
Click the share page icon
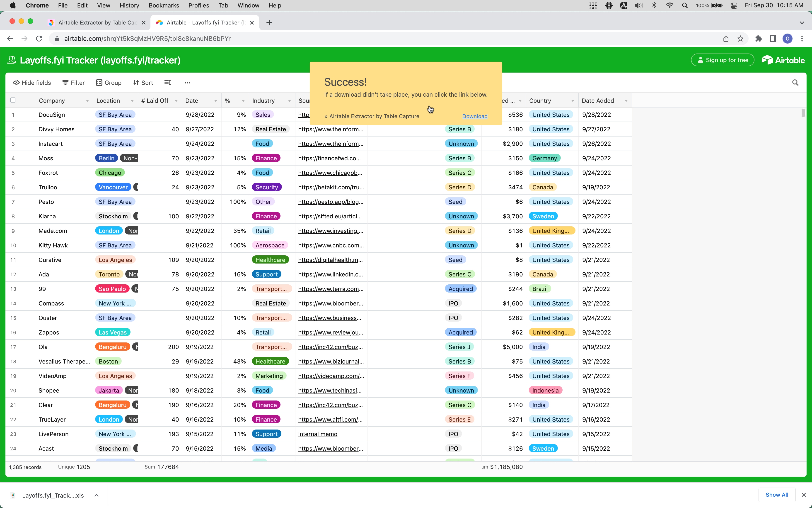pyautogui.click(x=726, y=39)
